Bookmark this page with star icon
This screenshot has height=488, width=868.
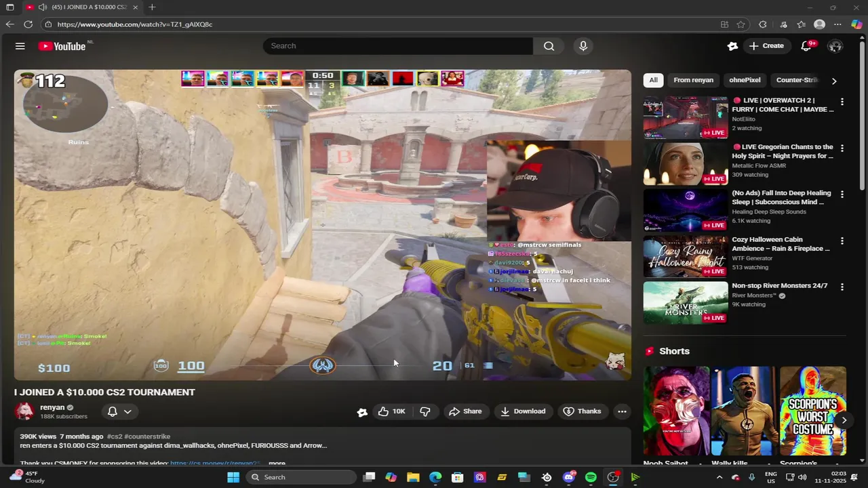741,24
